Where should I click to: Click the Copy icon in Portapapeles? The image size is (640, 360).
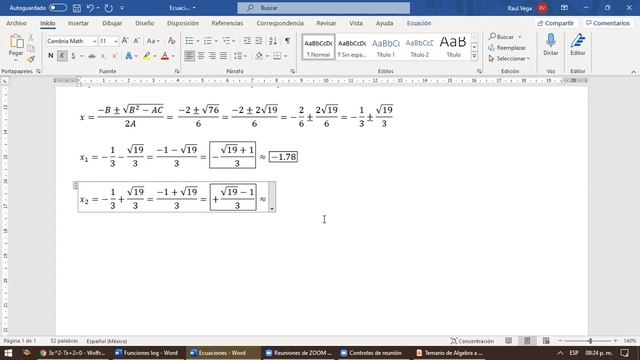click(x=31, y=49)
